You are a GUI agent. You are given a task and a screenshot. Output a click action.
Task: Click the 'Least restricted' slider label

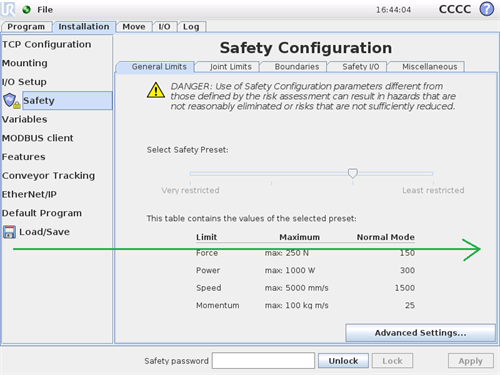tap(433, 190)
